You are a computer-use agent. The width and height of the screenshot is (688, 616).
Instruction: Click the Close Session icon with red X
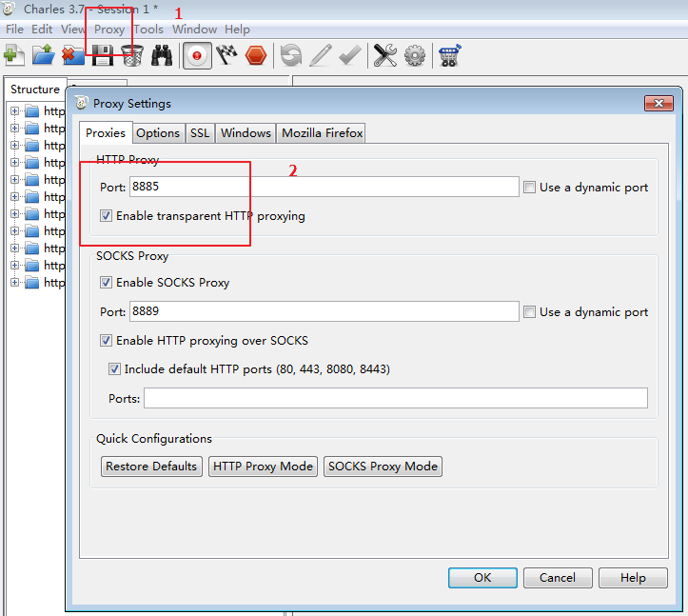73,56
